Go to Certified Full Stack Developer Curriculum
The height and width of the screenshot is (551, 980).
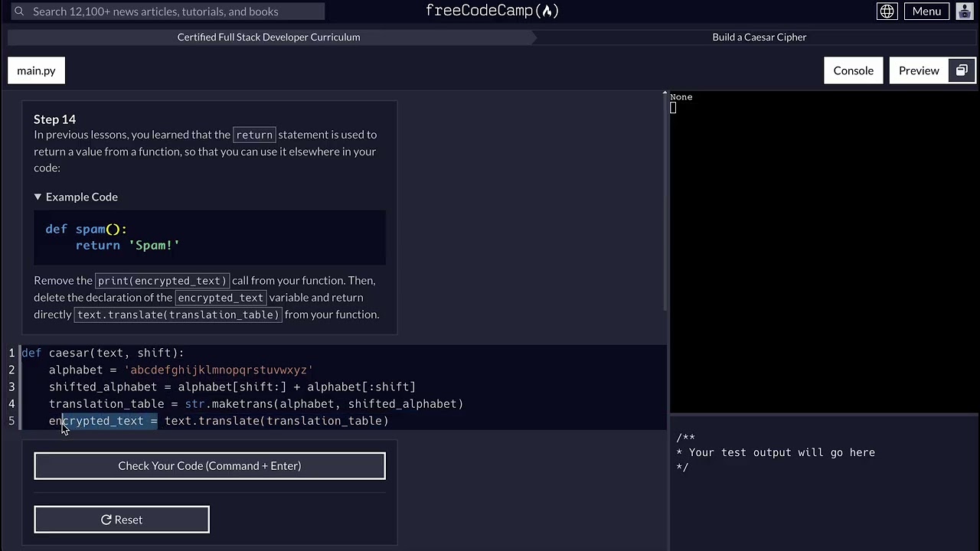pos(269,37)
